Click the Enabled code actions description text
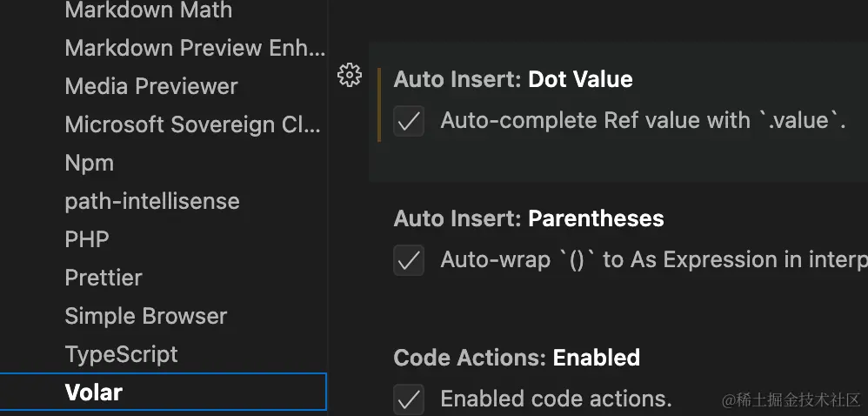 tap(556, 399)
